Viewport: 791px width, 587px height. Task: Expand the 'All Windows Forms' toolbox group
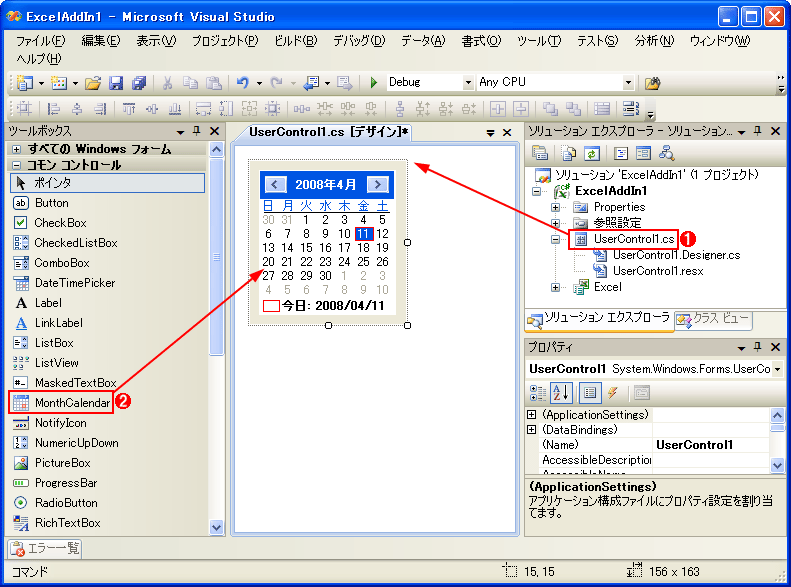tap(17, 149)
